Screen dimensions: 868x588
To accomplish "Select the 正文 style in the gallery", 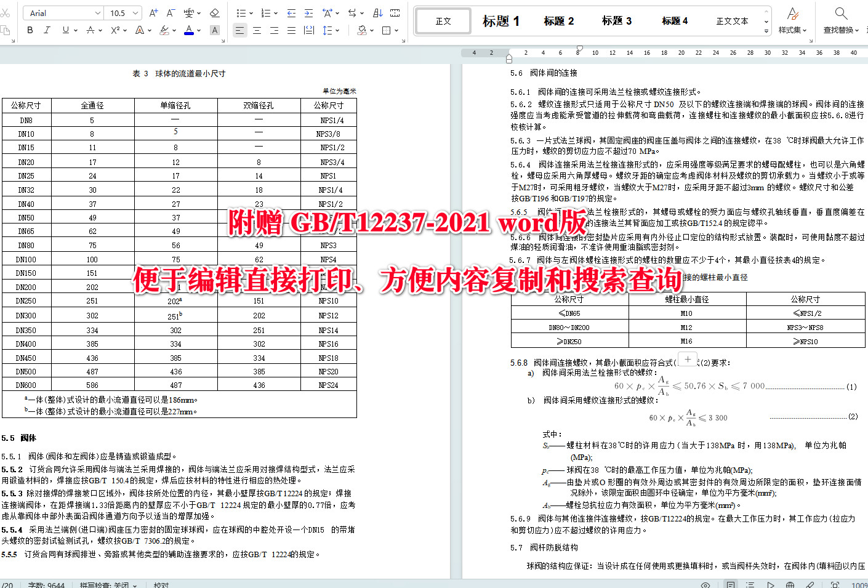I will click(443, 20).
